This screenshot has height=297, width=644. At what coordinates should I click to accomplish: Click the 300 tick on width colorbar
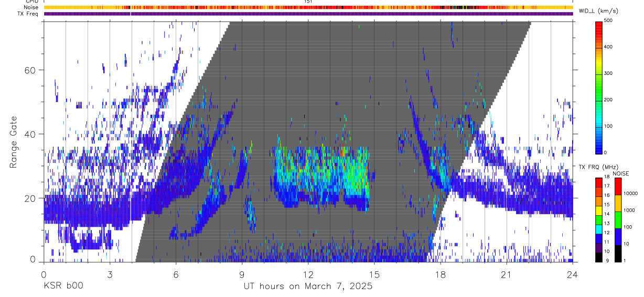coord(608,73)
